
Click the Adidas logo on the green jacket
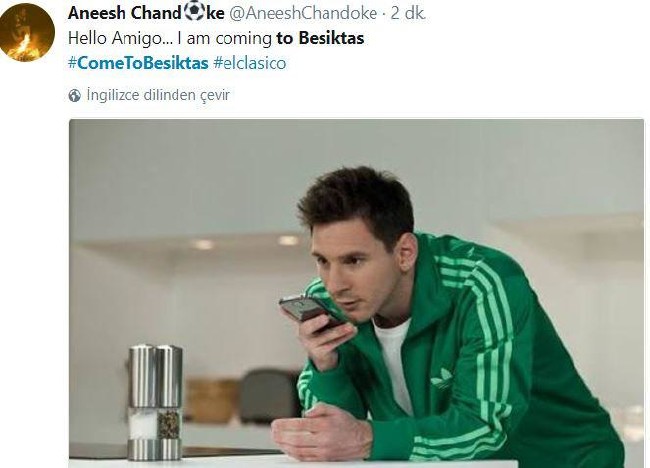(x=442, y=377)
